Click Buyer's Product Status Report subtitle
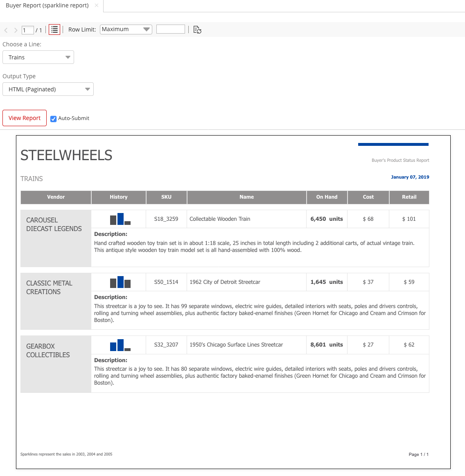 [400, 160]
